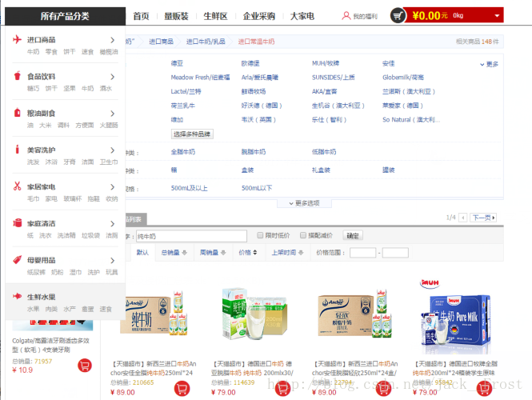Screen dimensions: 532x400
Task: Click the paper roll icon for 家庭清洁
Action: [x=17, y=222]
